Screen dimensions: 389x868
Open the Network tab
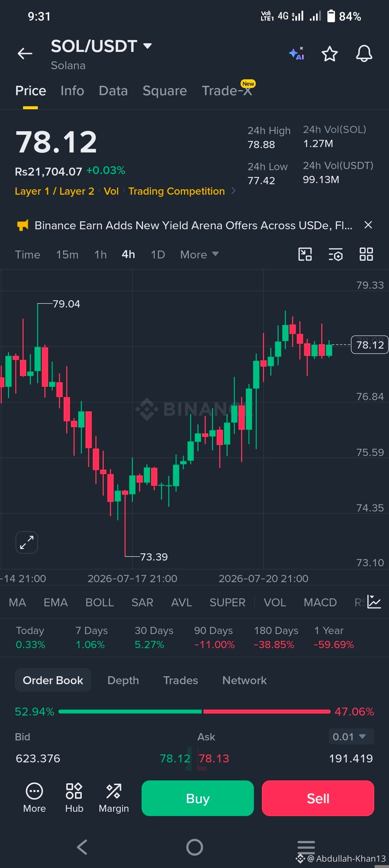coord(245,680)
